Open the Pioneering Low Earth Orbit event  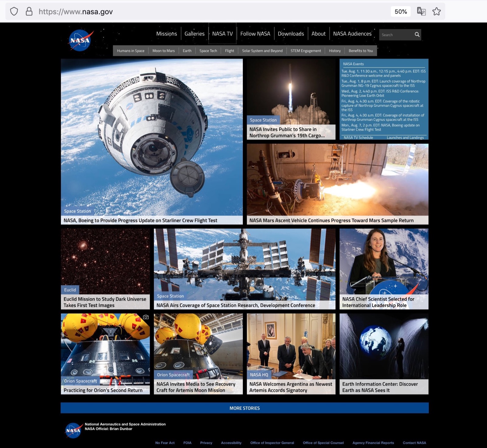click(380, 93)
